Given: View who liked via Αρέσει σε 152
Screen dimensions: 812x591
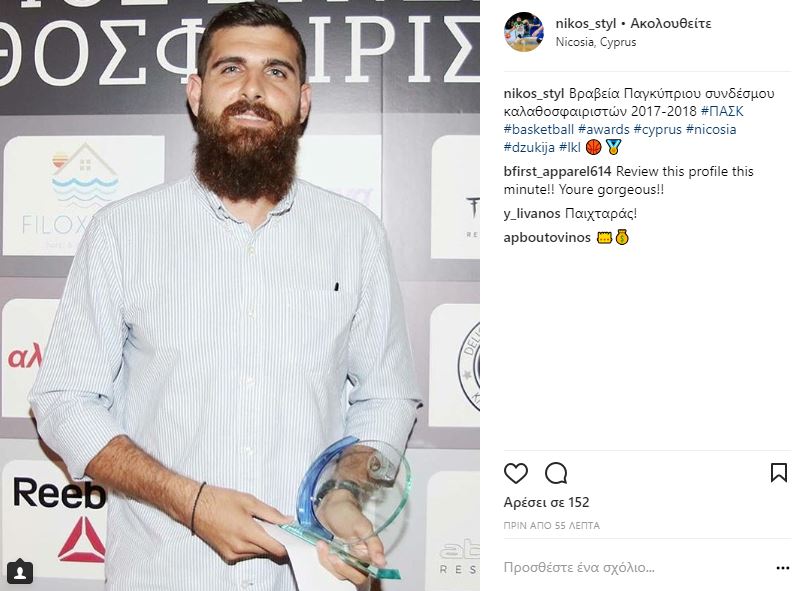Looking at the screenshot, I should tap(546, 502).
